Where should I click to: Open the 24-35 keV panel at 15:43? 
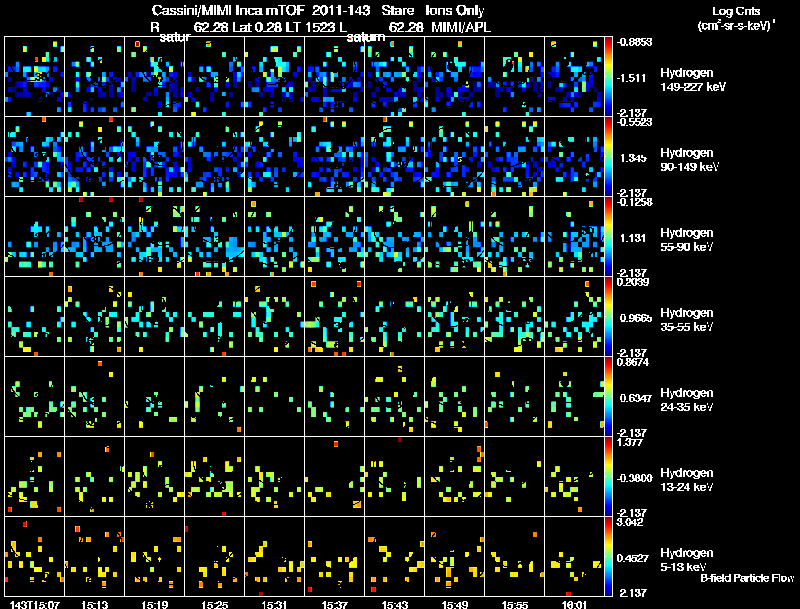tap(394, 397)
